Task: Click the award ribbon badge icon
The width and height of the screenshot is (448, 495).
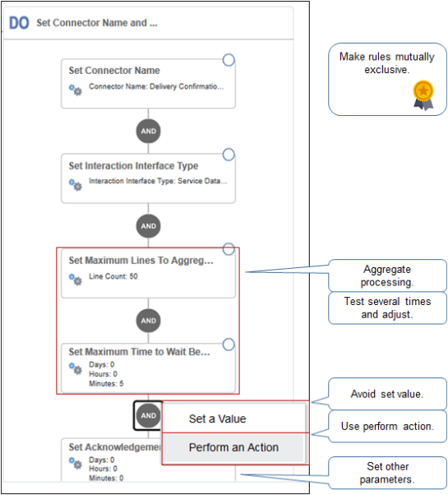Action: pyautogui.click(x=423, y=95)
